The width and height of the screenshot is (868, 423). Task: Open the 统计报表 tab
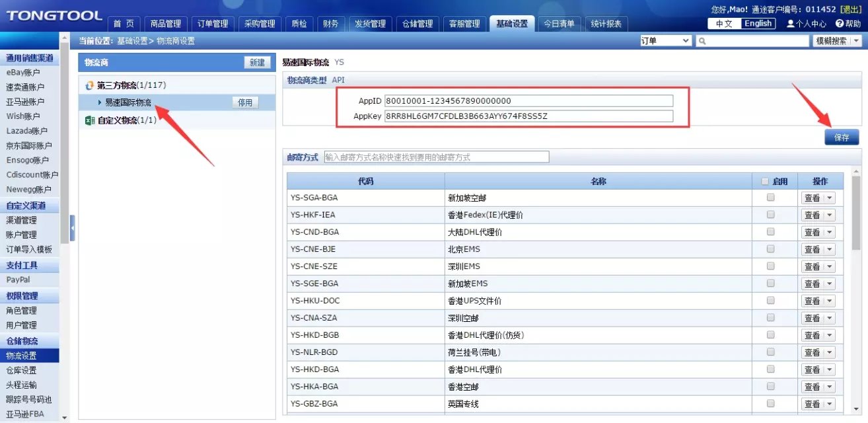[606, 24]
